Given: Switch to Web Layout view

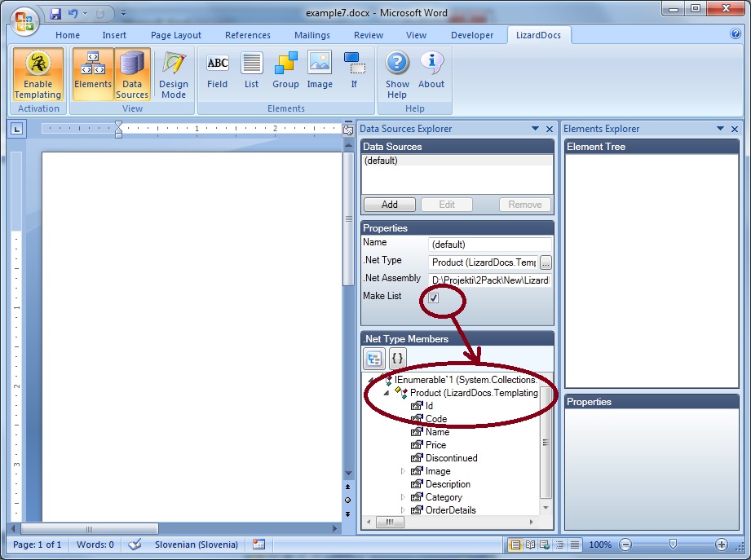Looking at the screenshot, I should coord(545,545).
